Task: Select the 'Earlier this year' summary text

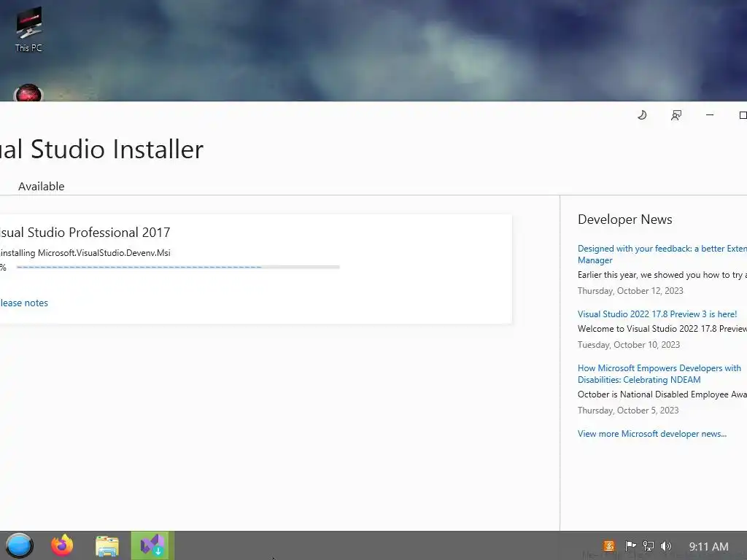Action: click(x=662, y=275)
